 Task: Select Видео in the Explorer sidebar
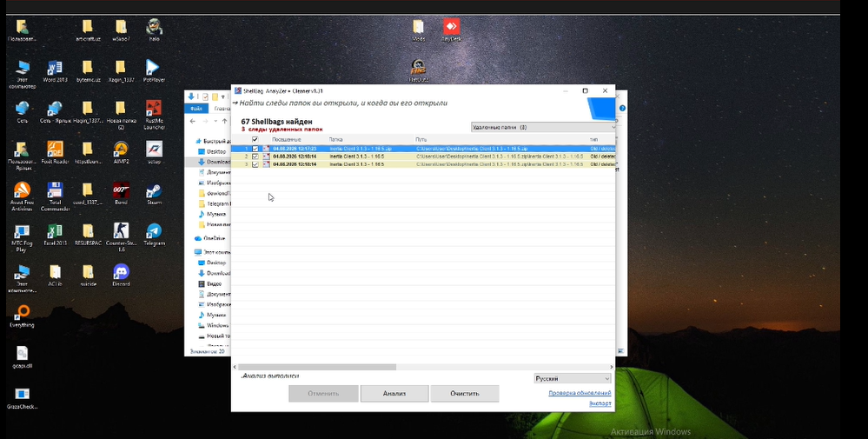point(214,284)
